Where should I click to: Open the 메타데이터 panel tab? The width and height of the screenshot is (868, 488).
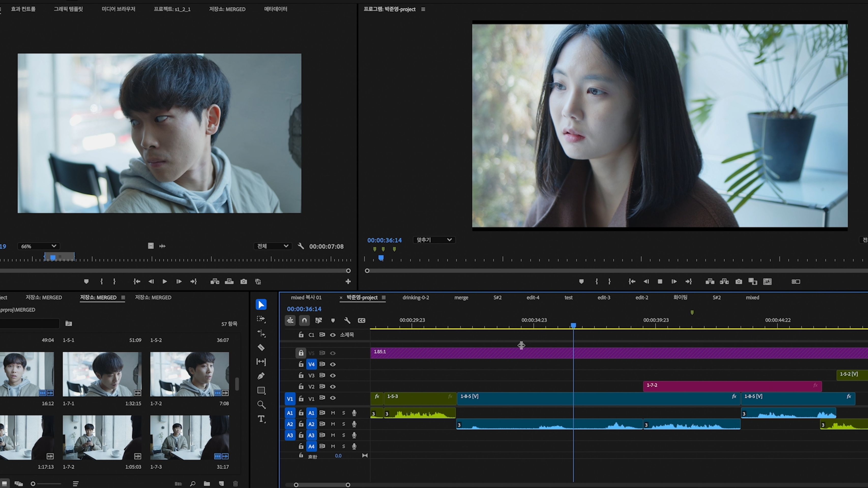276,9
